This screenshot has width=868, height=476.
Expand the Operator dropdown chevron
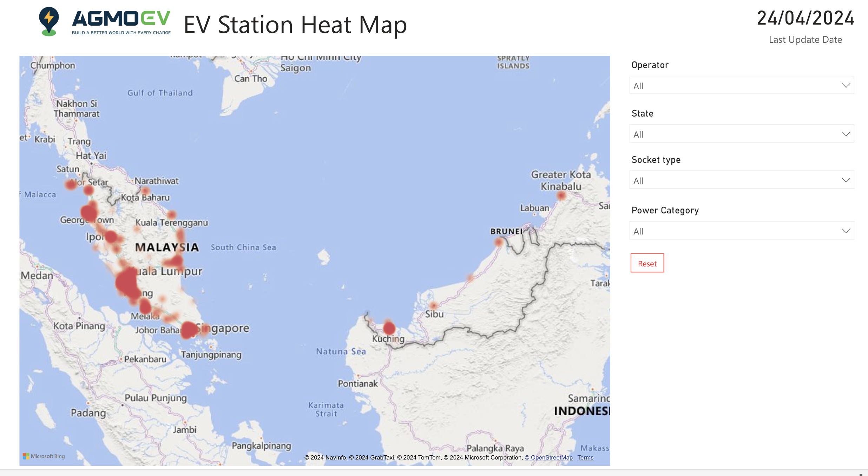coord(846,85)
